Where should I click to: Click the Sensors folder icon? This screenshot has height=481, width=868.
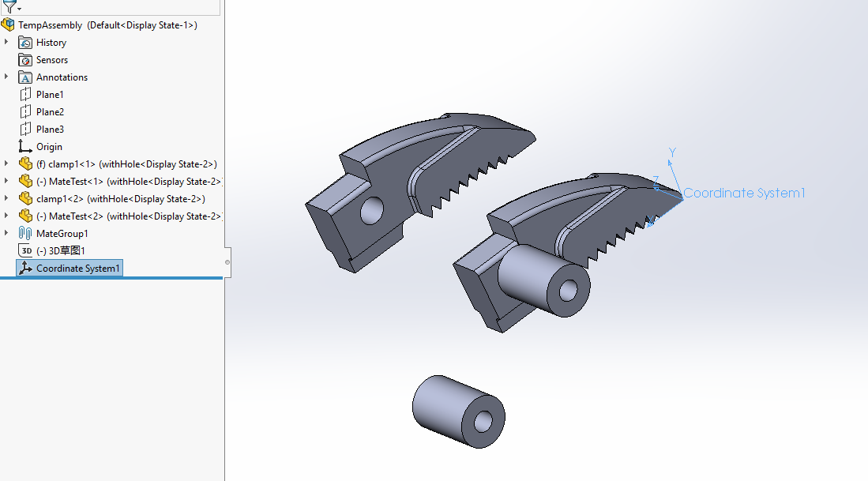point(25,60)
